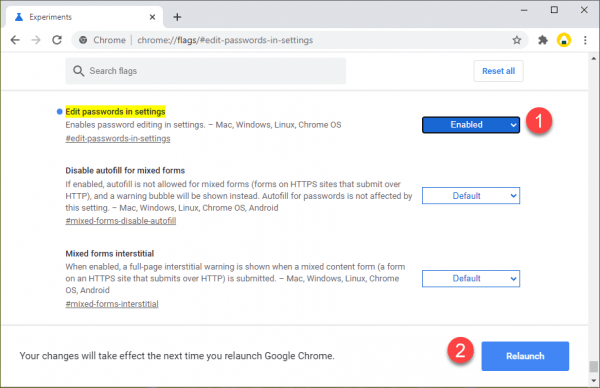Minimize the Chrome window
Image resolution: width=600 pixels, height=388 pixels.
(524, 10)
